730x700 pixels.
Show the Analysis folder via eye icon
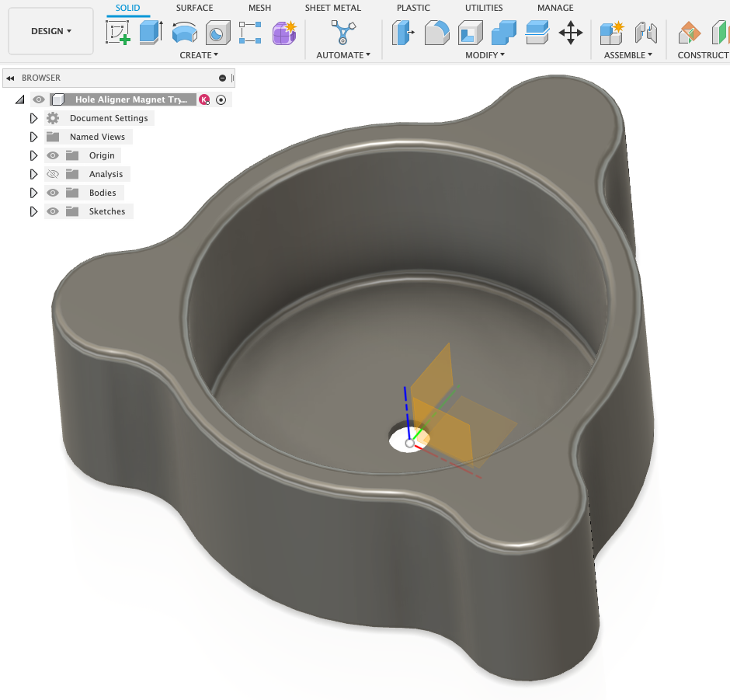[53, 174]
